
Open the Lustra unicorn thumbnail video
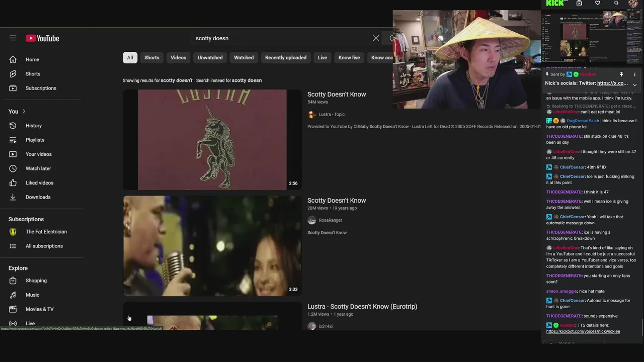pyautogui.click(x=212, y=140)
